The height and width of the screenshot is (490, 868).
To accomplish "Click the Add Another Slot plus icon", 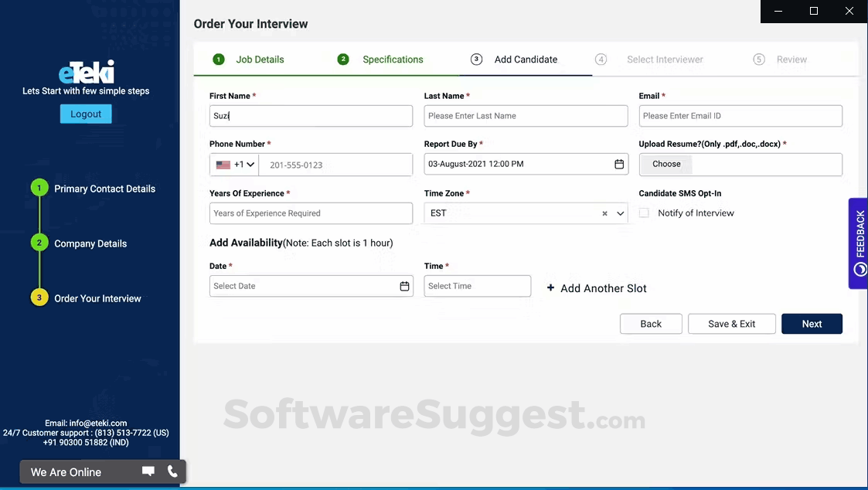I will (550, 288).
